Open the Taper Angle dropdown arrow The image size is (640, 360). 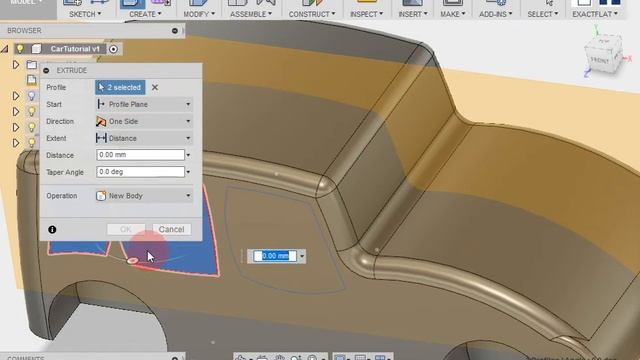pyautogui.click(x=188, y=172)
